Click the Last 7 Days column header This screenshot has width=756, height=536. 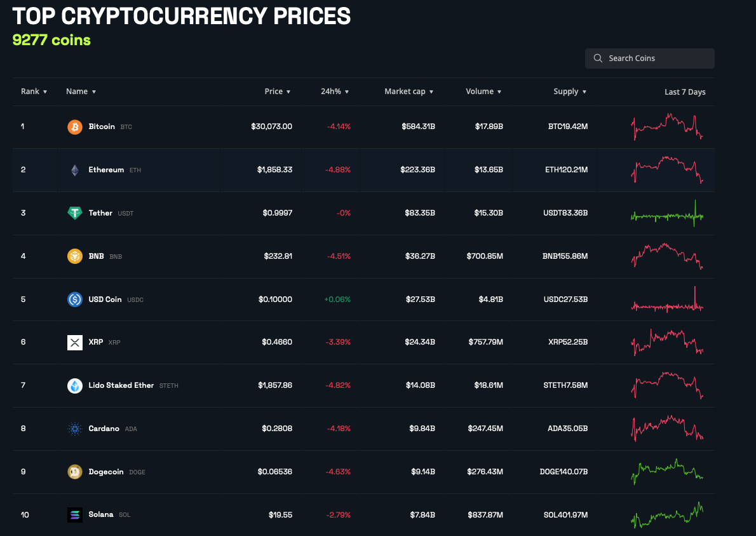(685, 92)
